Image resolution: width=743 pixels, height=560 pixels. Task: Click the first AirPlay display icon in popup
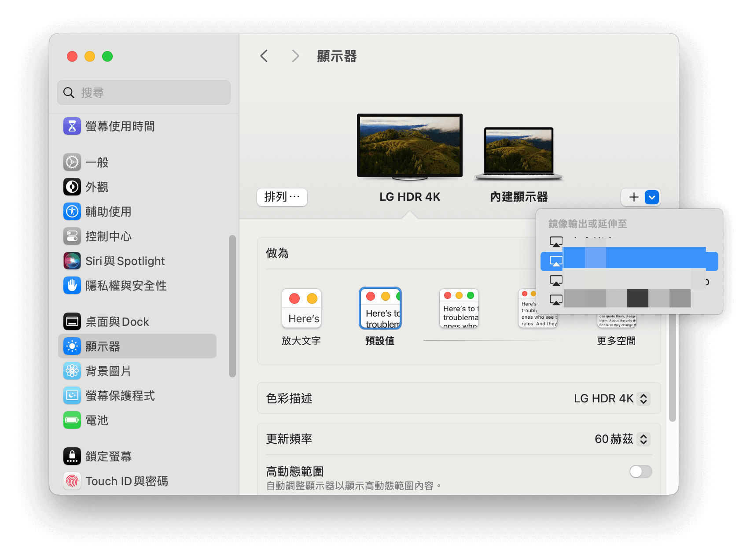556,242
